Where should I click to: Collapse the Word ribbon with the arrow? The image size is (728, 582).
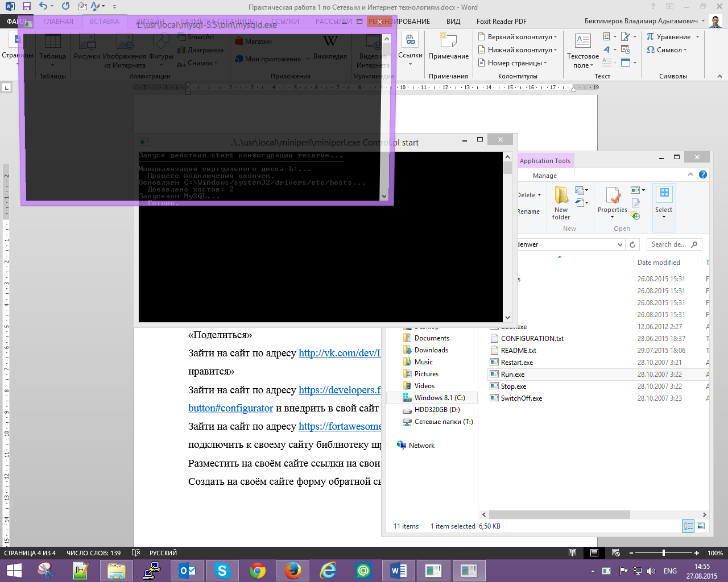(719, 76)
